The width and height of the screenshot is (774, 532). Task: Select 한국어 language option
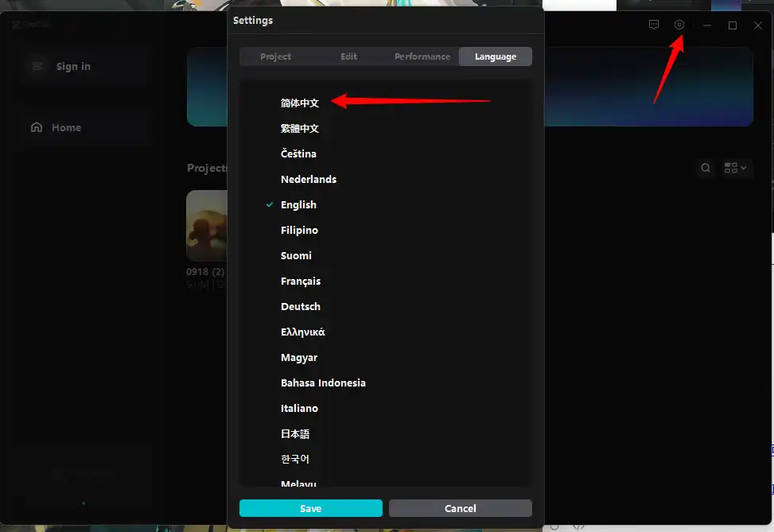tap(295, 459)
